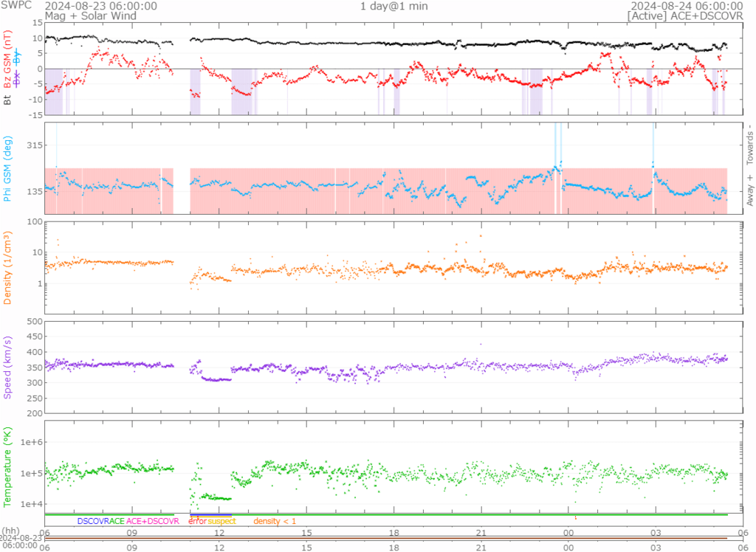The width and height of the screenshot is (756, 552).
Task: Toggle the black Bt series label
Action: [9, 100]
